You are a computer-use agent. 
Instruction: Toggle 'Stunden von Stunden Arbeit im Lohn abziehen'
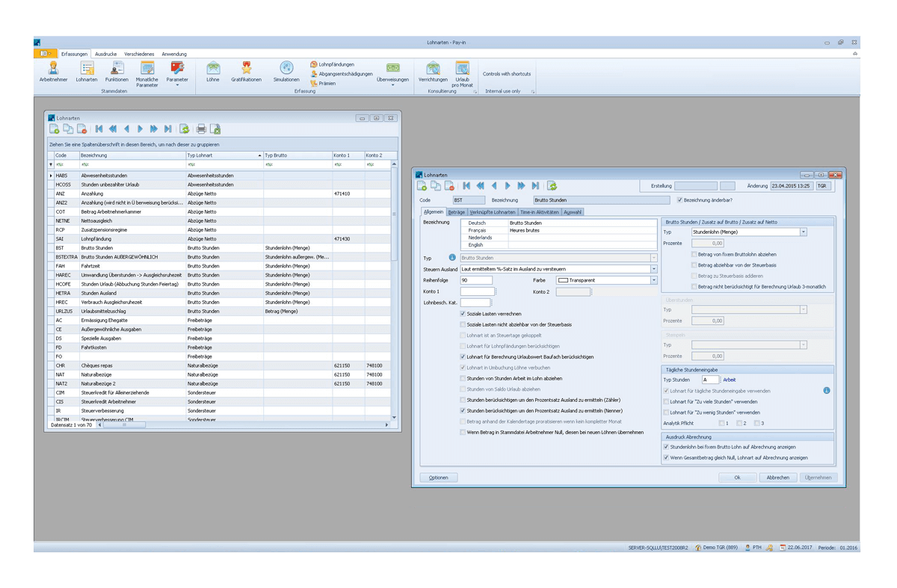point(463,379)
